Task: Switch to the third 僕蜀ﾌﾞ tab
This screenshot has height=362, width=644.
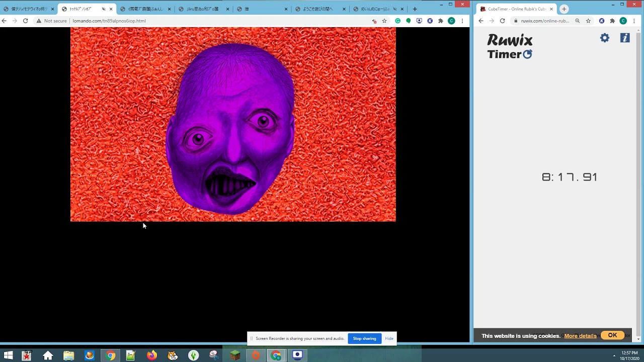Action: (145, 9)
